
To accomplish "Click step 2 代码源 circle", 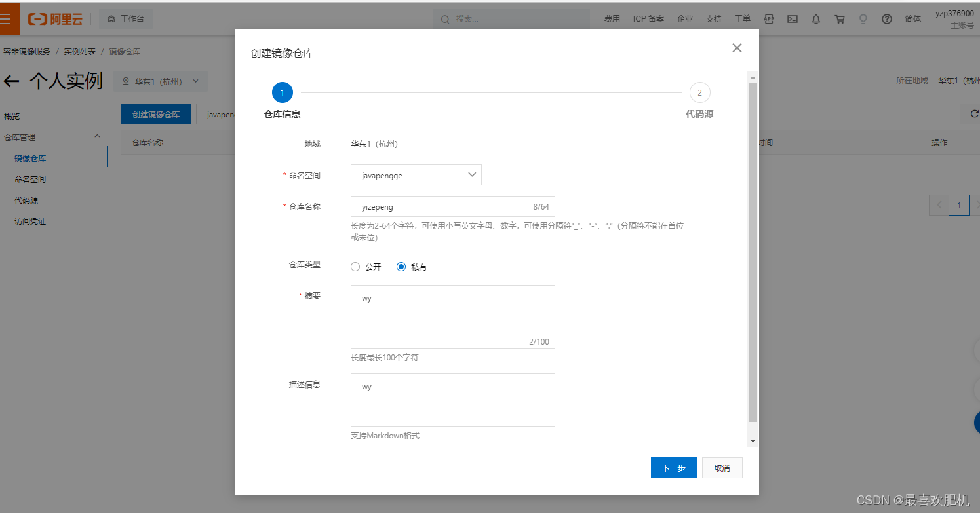I will (x=699, y=92).
